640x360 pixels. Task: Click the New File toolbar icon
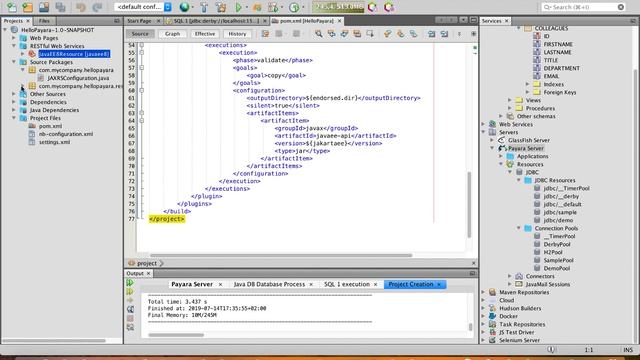tap(11, 7)
